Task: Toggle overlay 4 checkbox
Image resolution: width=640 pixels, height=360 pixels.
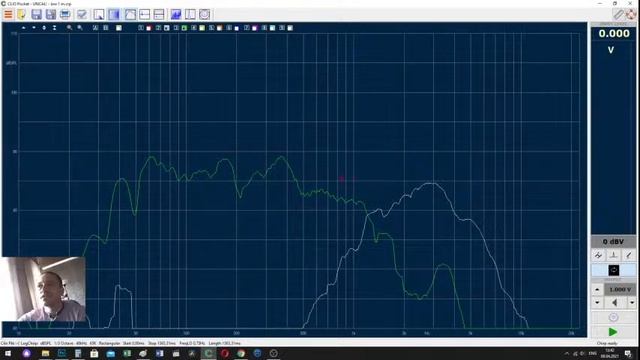Action: (194, 28)
